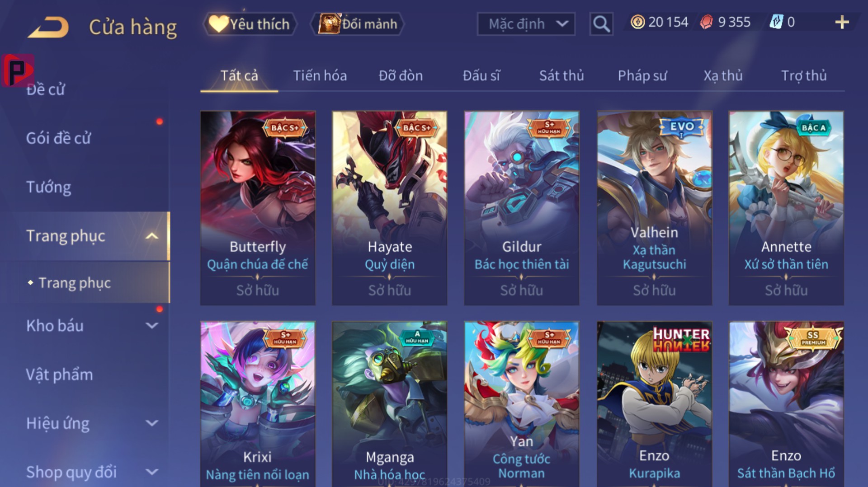
Task: Open the Mặc định sort dropdown
Action: [x=526, y=24]
